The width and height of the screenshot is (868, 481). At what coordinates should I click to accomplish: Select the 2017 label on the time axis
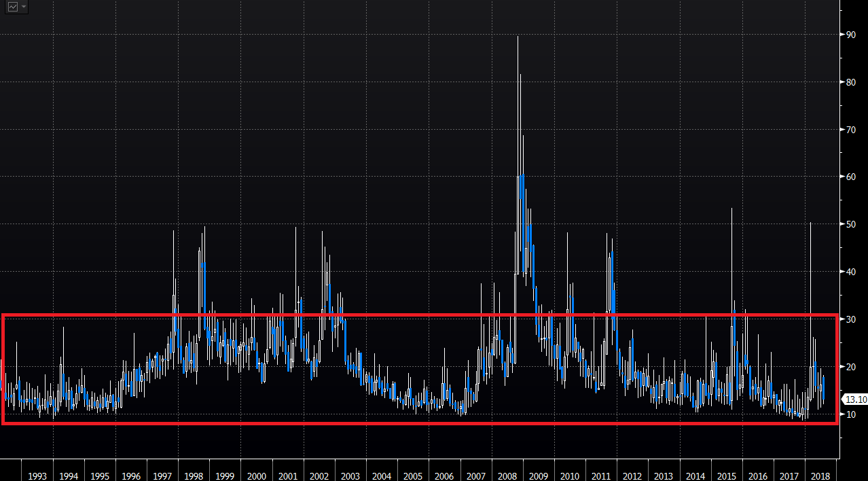[x=789, y=477]
